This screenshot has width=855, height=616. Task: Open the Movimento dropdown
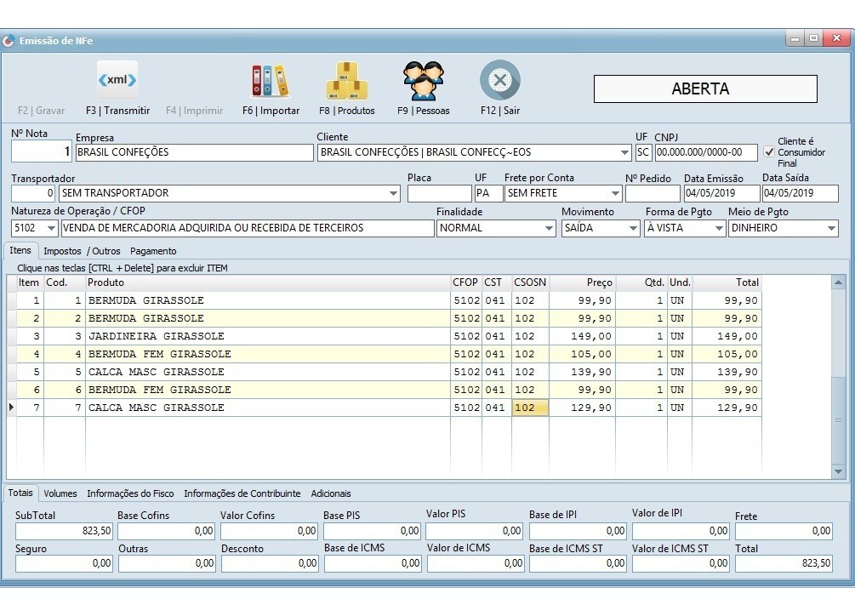click(632, 228)
